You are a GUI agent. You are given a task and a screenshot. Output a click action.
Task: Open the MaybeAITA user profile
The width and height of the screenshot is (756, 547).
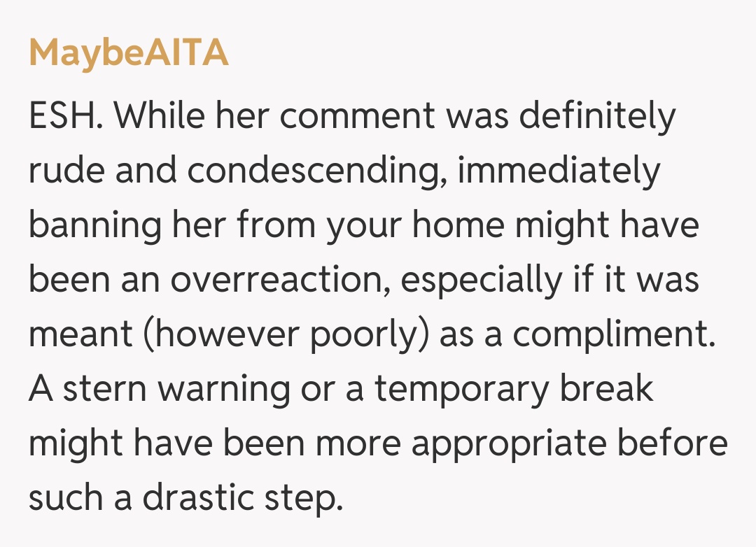129,53
